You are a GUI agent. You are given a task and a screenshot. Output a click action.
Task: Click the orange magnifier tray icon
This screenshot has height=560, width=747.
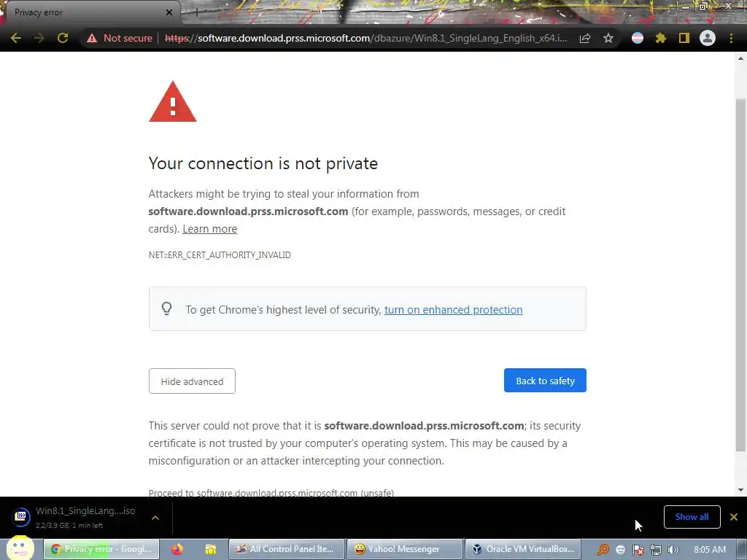pyautogui.click(x=603, y=550)
